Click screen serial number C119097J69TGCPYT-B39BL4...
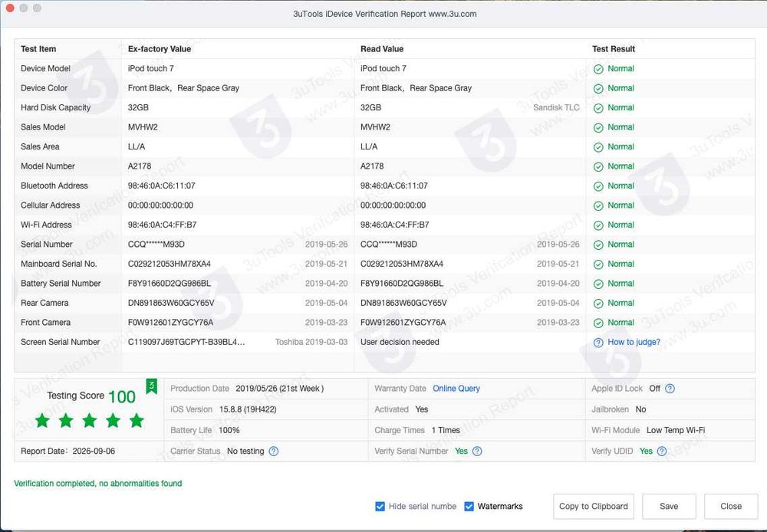 (x=186, y=343)
